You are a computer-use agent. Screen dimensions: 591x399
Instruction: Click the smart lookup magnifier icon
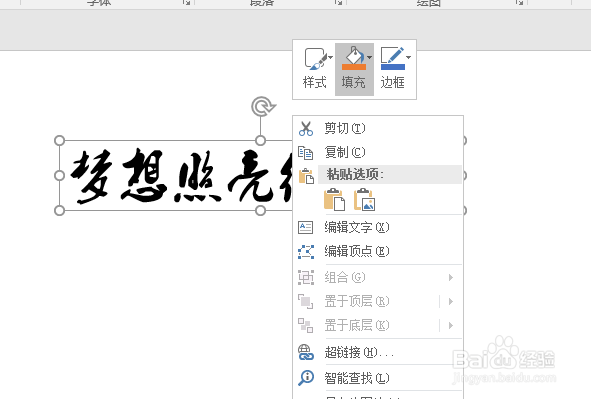coord(306,378)
